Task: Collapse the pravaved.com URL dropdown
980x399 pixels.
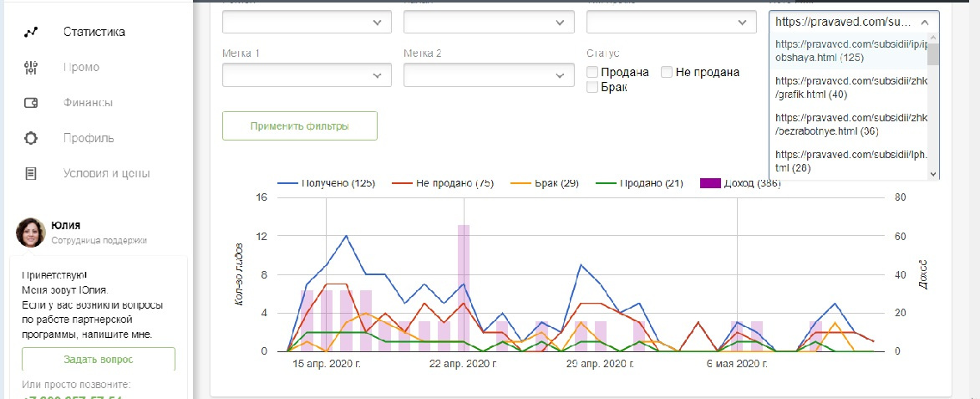Action: coord(924,22)
